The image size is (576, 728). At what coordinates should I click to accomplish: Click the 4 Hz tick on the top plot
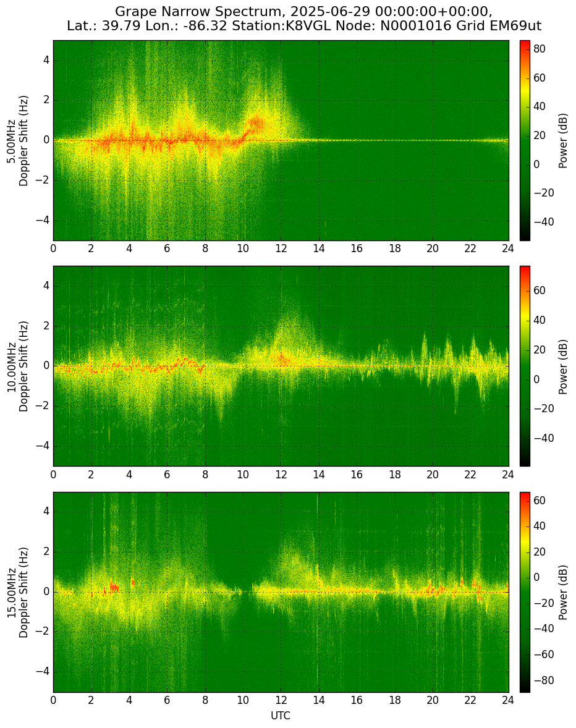coord(47,61)
